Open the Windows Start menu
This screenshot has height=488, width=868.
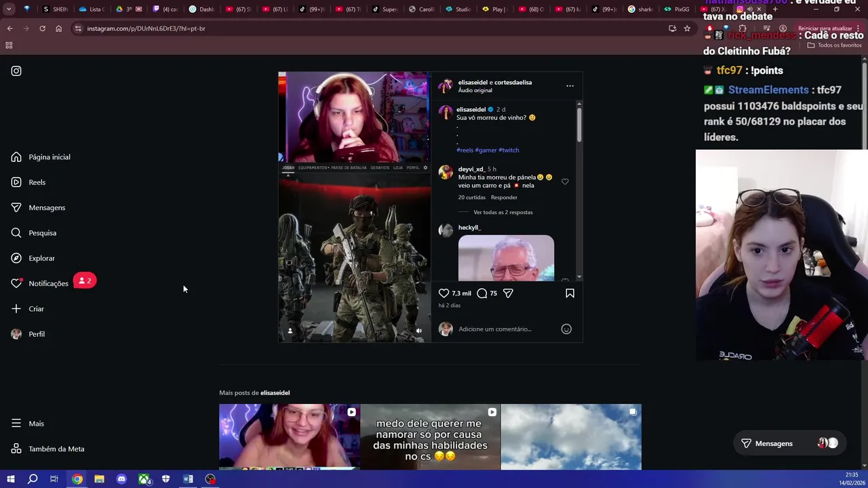pyautogui.click(x=10, y=479)
